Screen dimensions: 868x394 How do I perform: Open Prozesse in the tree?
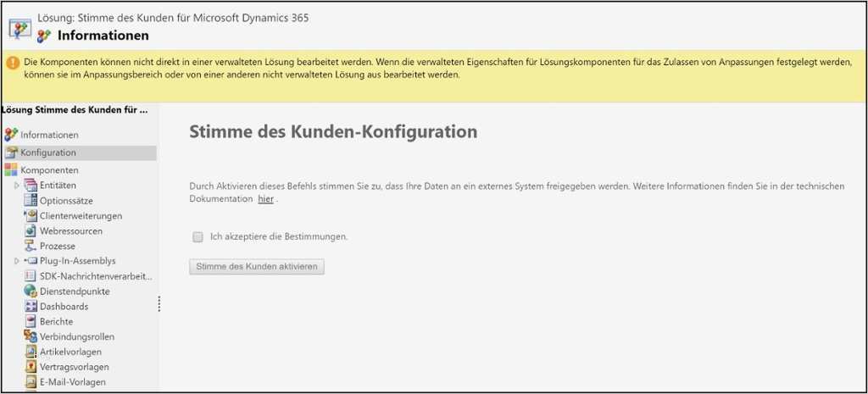click(x=57, y=246)
